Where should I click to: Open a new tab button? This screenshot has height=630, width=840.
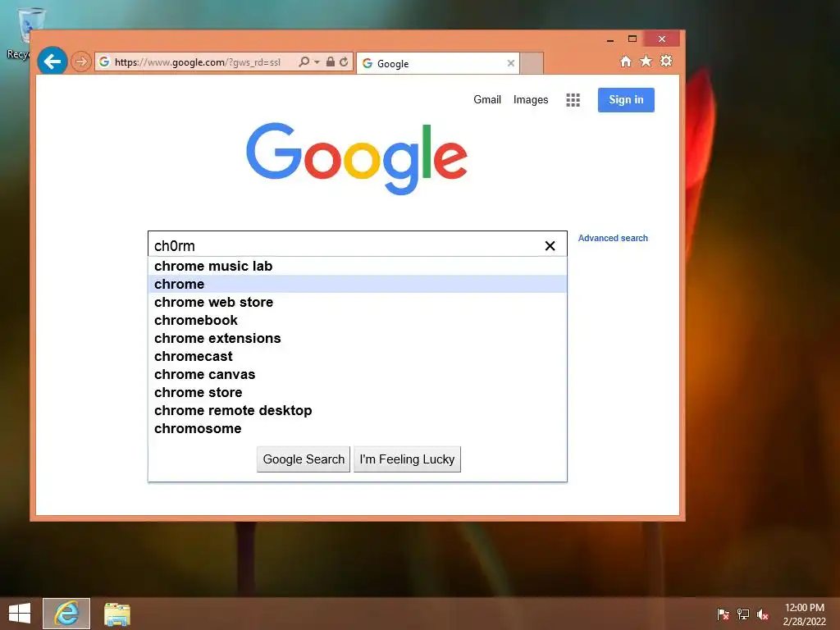[x=532, y=63]
